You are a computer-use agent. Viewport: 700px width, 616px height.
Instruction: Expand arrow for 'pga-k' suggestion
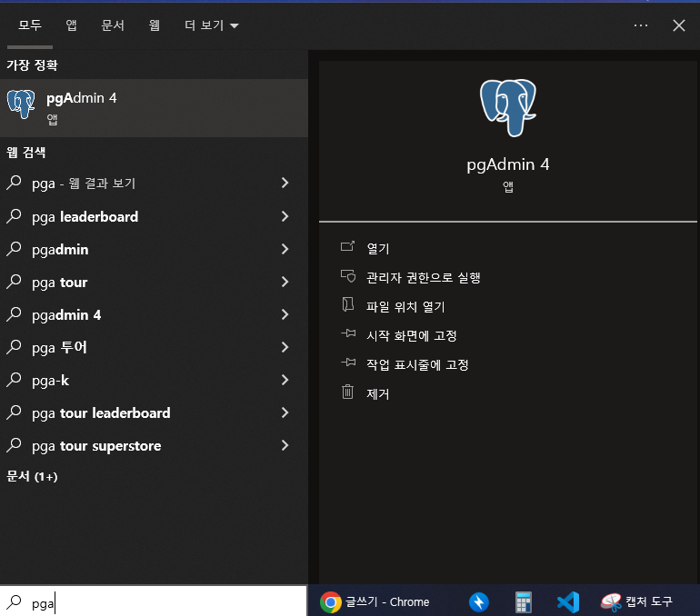pos(285,380)
